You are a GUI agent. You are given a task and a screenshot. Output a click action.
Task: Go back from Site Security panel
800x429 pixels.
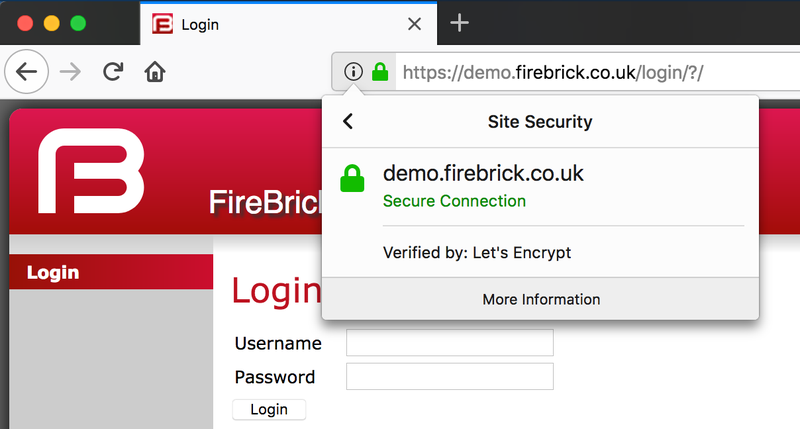(x=348, y=121)
